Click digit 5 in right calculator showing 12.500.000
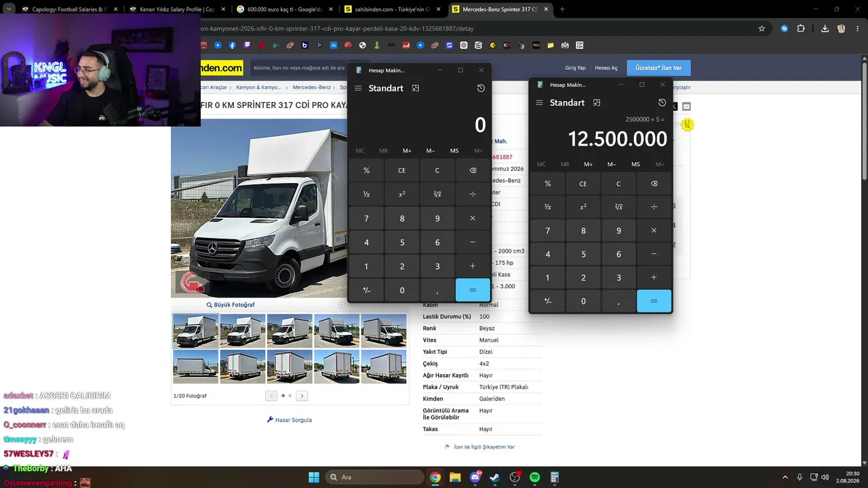Screen dimensions: 868x488 coord(583,254)
